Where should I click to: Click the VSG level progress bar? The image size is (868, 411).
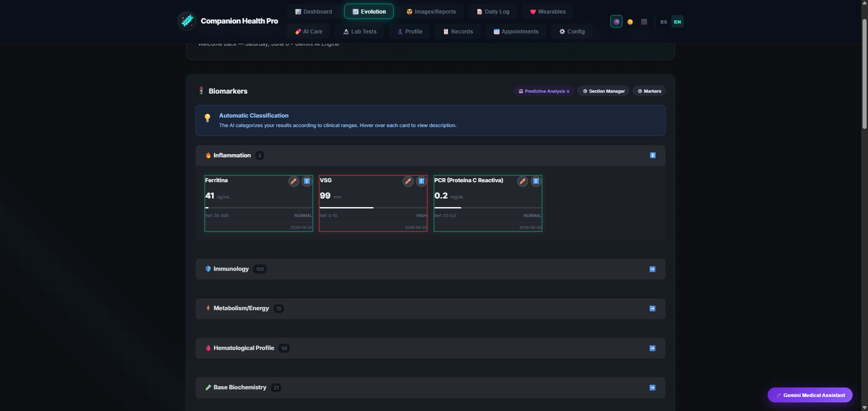(x=373, y=208)
